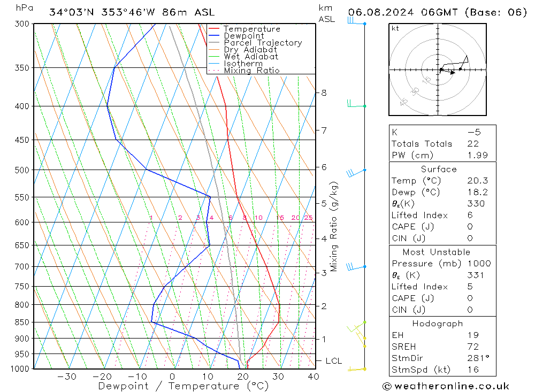Click the 40 temperature axis label

coord(313,376)
